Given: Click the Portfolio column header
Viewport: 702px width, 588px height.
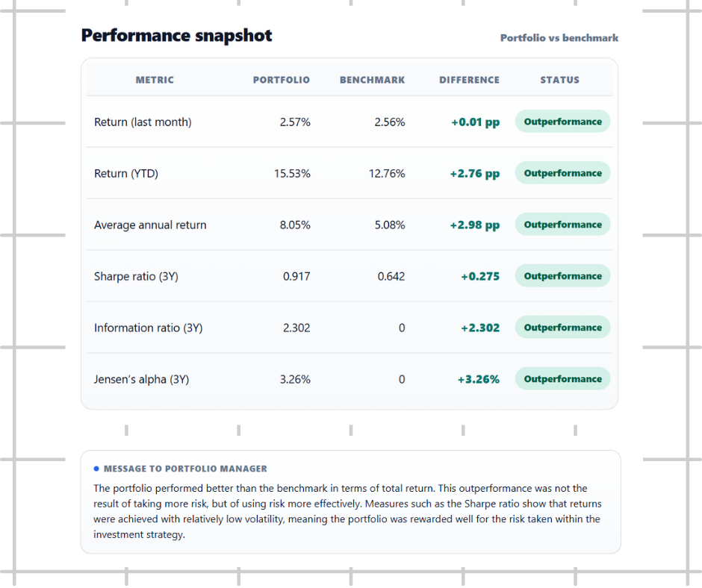Looking at the screenshot, I should [x=281, y=80].
